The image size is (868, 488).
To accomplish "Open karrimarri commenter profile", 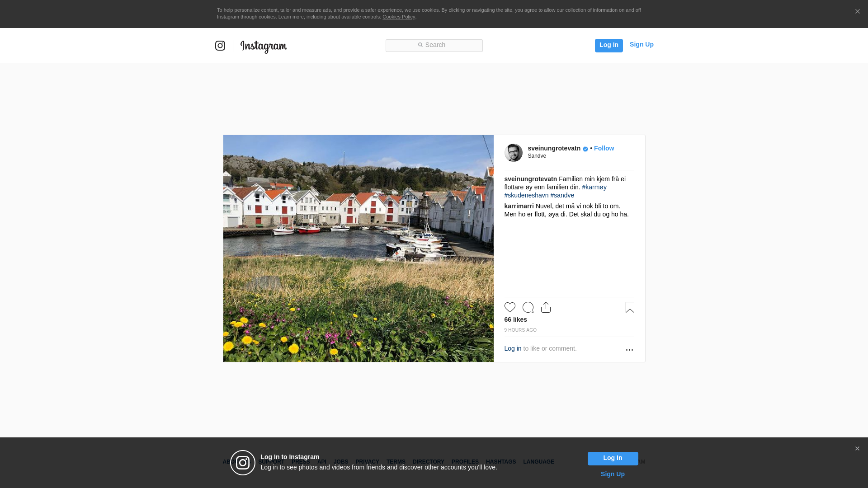I will point(519,206).
